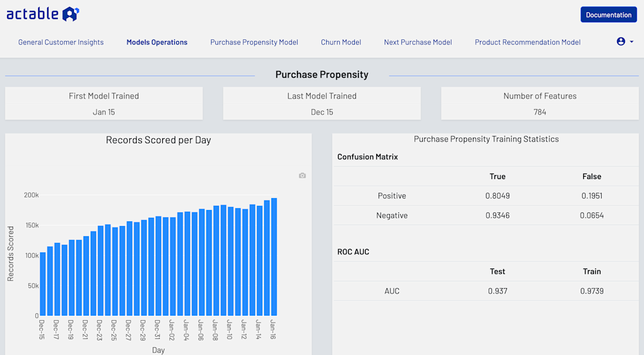The height and width of the screenshot is (355, 644).
Task: Select the First Model Trained card
Action: click(104, 104)
